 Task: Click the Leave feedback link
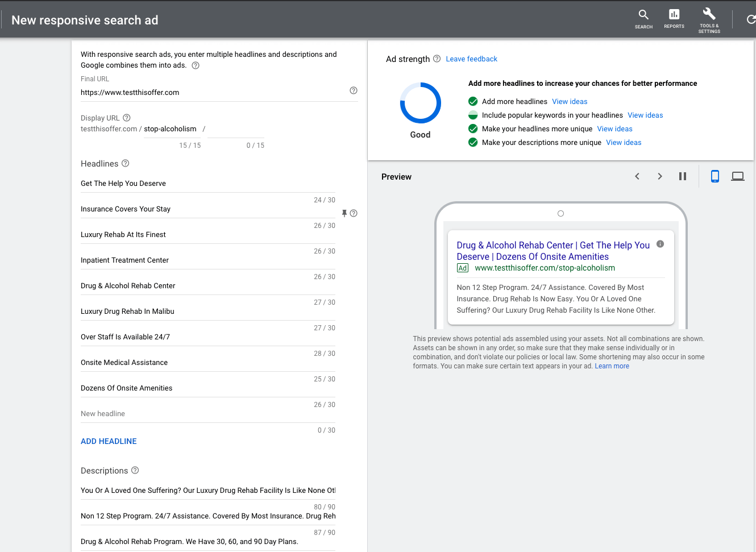tap(471, 59)
